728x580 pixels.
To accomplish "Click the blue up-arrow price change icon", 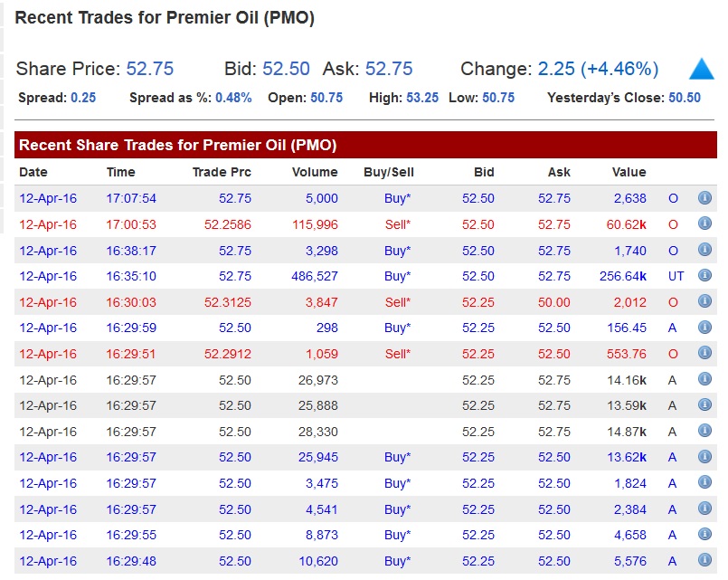I will 702,70.
